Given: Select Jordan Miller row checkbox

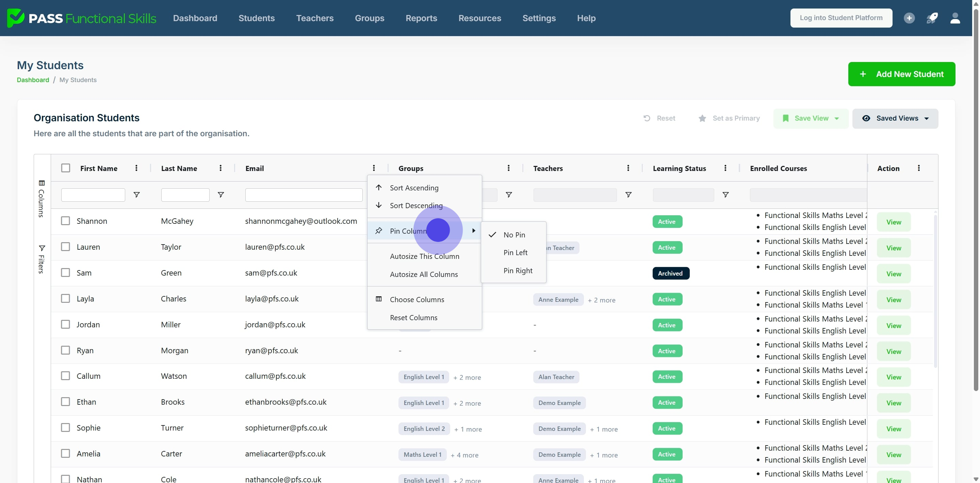Looking at the screenshot, I should pos(66,324).
